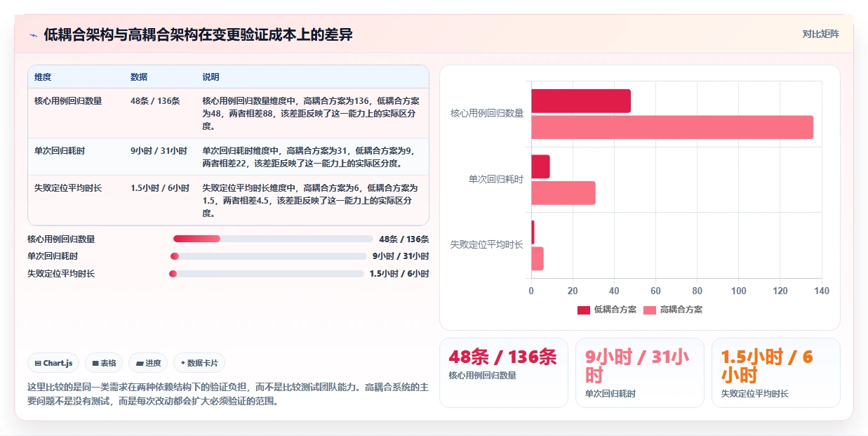Open the 1.5小时 / 6小时 data card
This screenshot has height=436, width=868.
776,373
